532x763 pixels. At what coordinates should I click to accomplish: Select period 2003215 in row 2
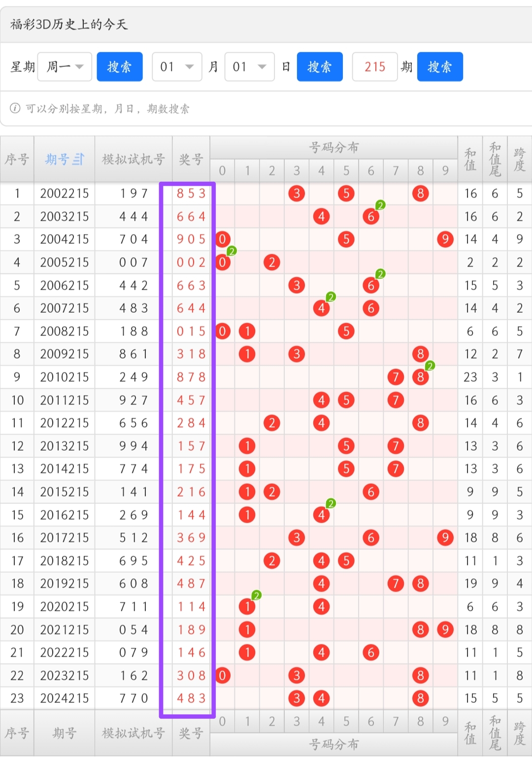pyautogui.click(x=65, y=216)
